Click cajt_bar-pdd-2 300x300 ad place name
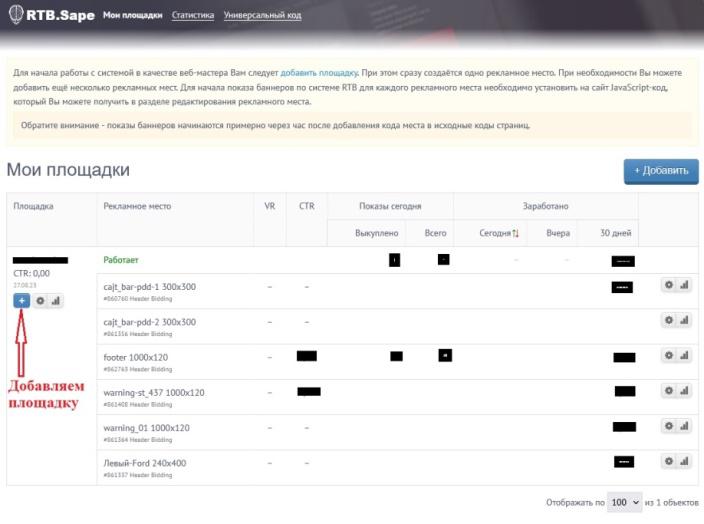 click(x=150, y=322)
